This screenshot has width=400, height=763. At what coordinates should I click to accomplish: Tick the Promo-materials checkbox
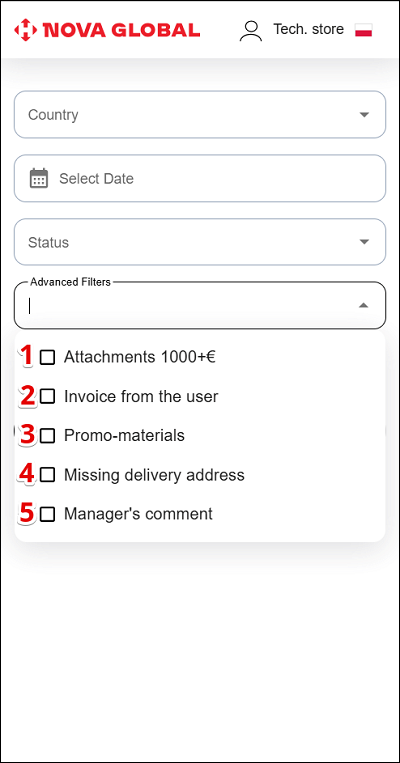[x=47, y=436]
